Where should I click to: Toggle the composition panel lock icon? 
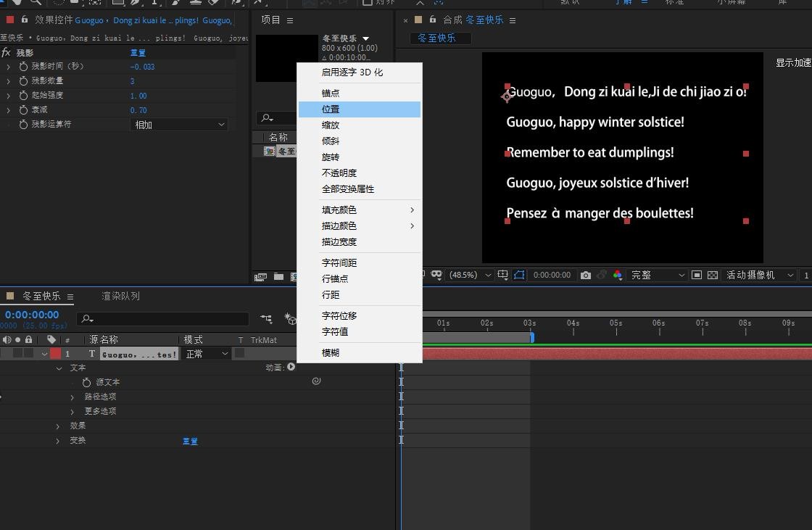coord(432,20)
